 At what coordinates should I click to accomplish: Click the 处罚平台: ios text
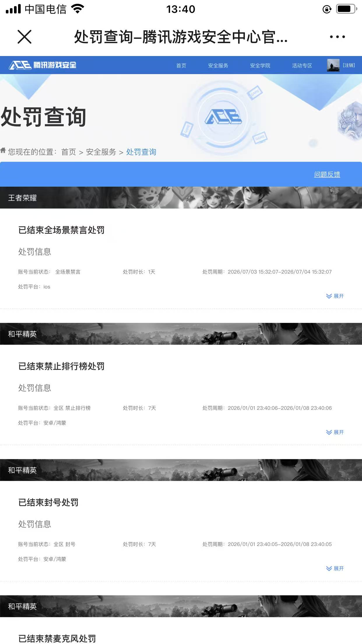[34, 287]
